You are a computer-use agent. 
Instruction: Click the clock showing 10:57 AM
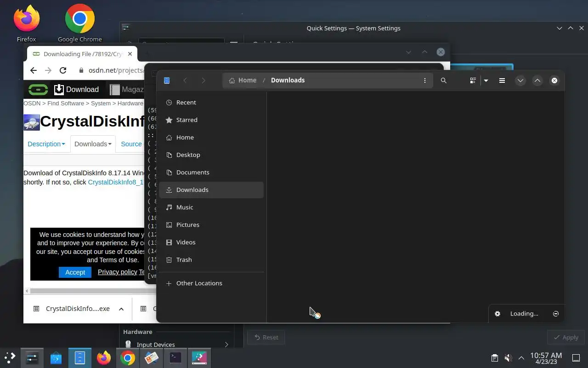[546, 358]
